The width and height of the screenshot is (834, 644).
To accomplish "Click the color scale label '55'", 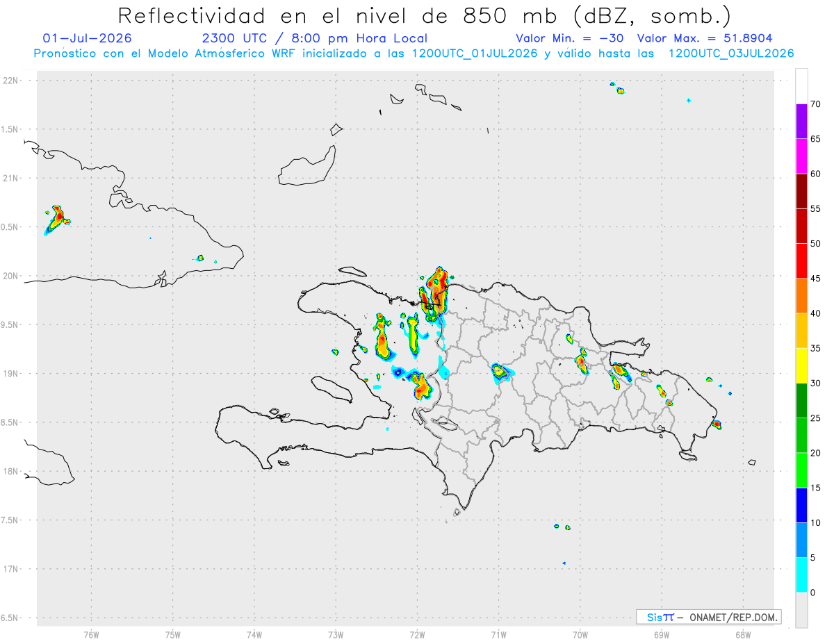I will pyautogui.click(x=816, y=208).
